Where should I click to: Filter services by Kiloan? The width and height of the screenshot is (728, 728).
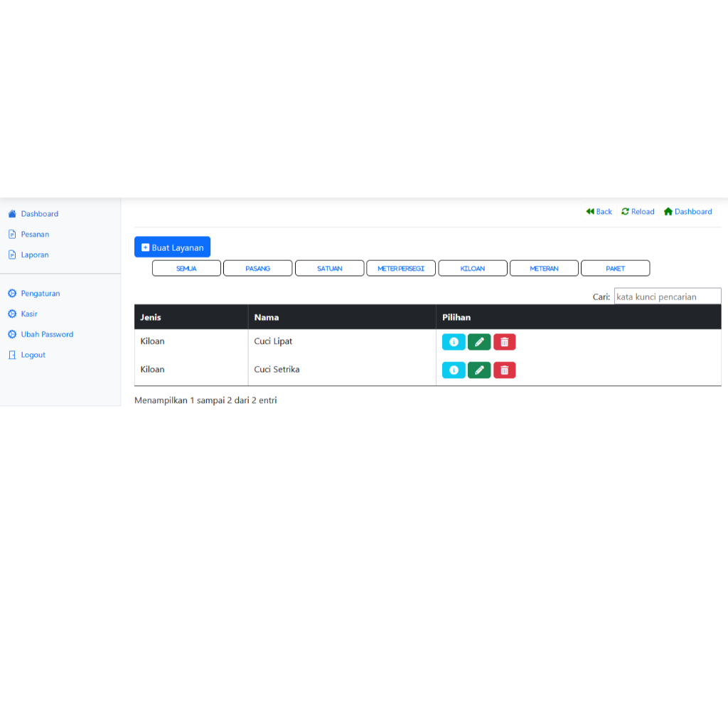[473, 268]
